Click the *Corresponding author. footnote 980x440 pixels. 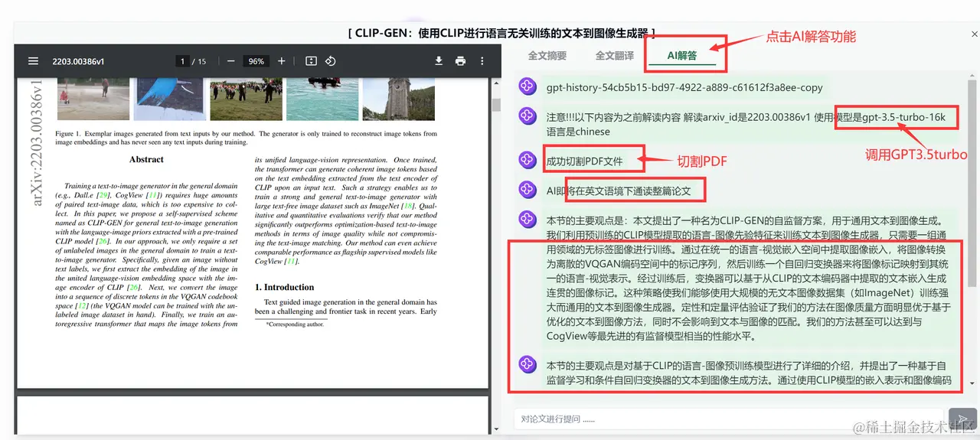click(x=296, y=324)
